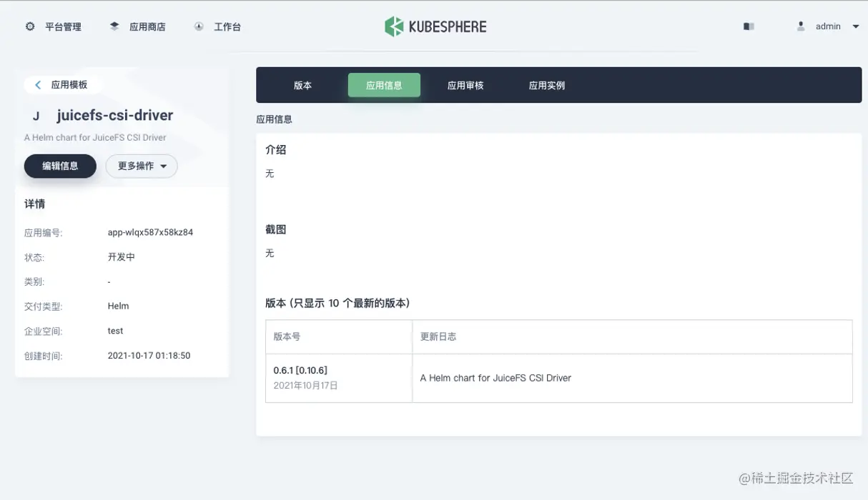Go back via 应用模板 link
The height and width of the screenshot is (500, 868).
[x=69, y=85]
